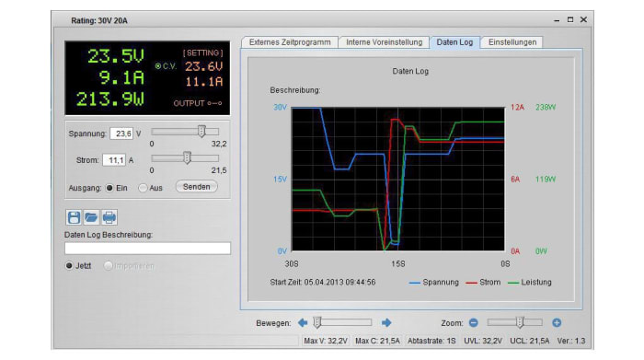Minimize the Rating 30V 20A window

pyautogui.click(x=557, y=20)
